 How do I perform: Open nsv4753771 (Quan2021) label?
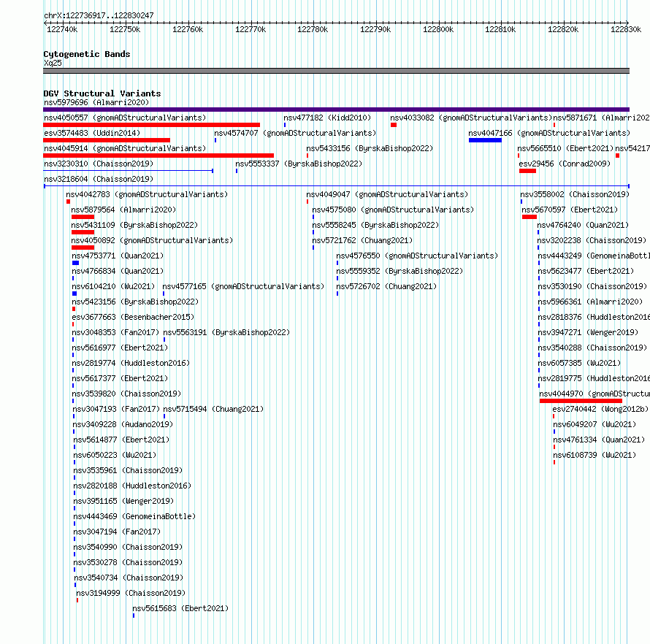[x=118, y=256]
